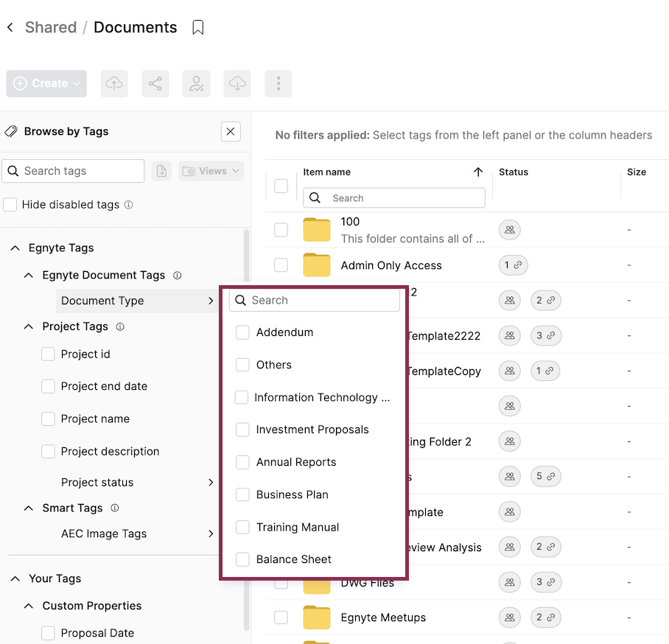The image size is (669, 644).
Task: Select Document Type tag item
Action: click(x=102, y=301)
